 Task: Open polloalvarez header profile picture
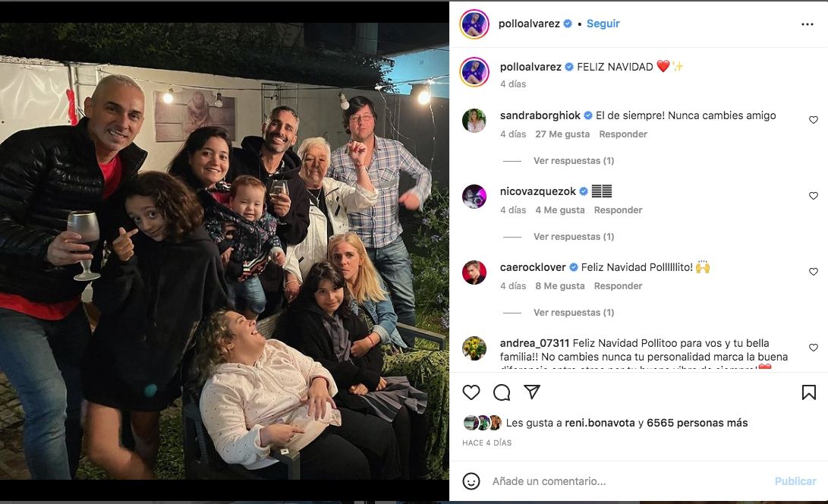coord(474,24)
